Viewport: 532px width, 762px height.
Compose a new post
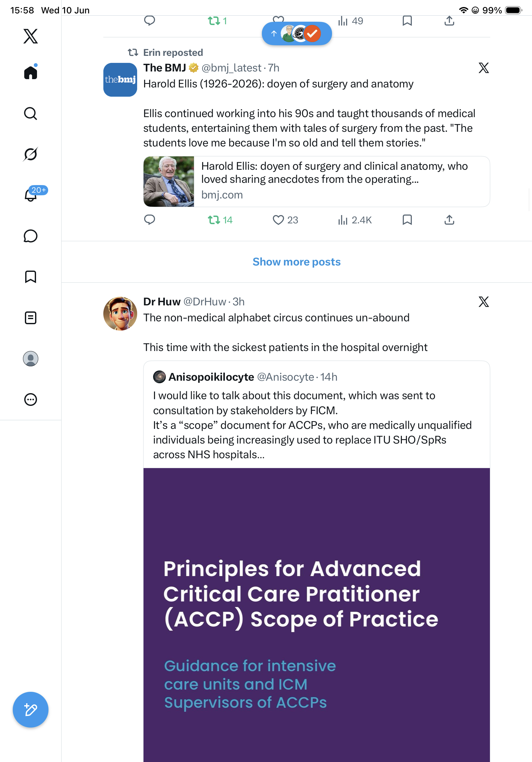point(31,710)
